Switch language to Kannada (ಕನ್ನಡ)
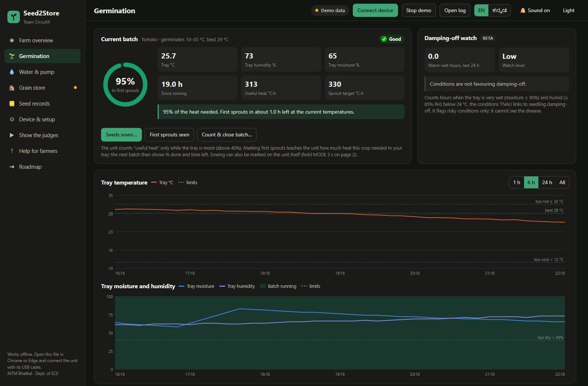Screen dimensions: 588x386 (499, 10)
